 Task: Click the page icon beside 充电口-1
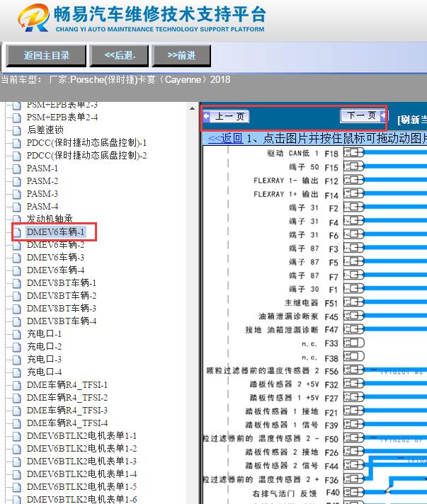(17, 334)
